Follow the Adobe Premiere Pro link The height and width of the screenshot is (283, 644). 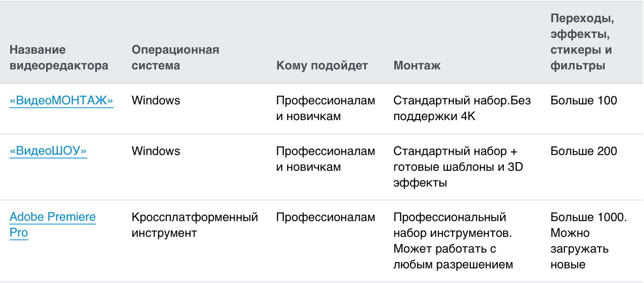pos(52,217)
